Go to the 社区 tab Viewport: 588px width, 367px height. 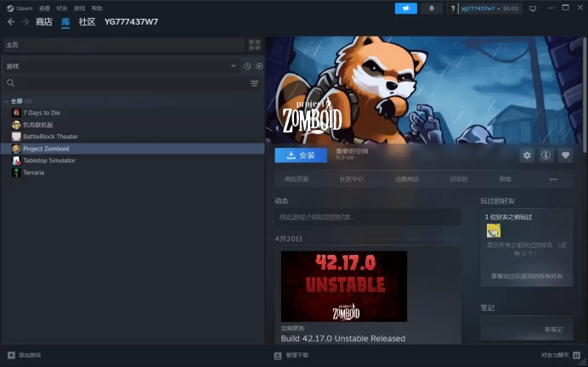[87, 22]
